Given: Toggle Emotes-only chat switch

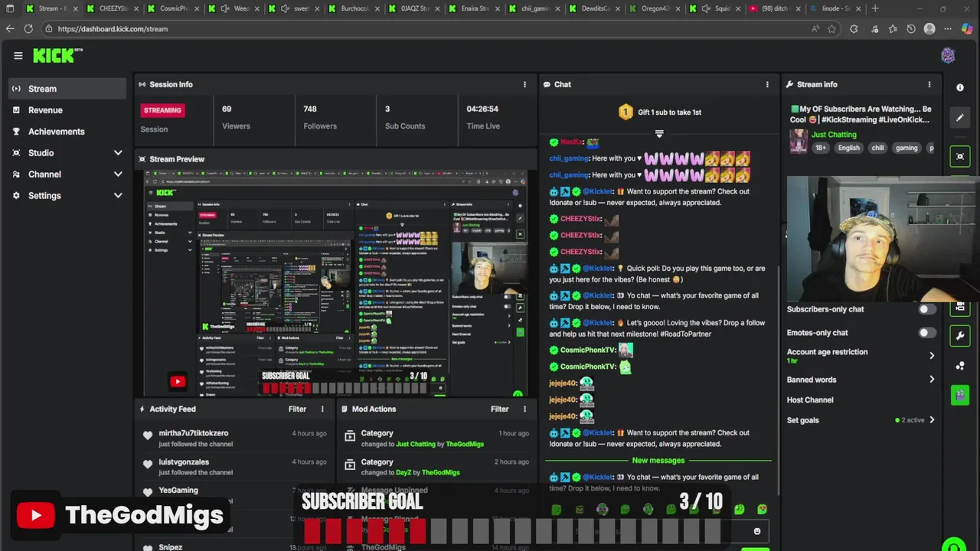Looking at the screenshot, I should (x=926, y=333).
